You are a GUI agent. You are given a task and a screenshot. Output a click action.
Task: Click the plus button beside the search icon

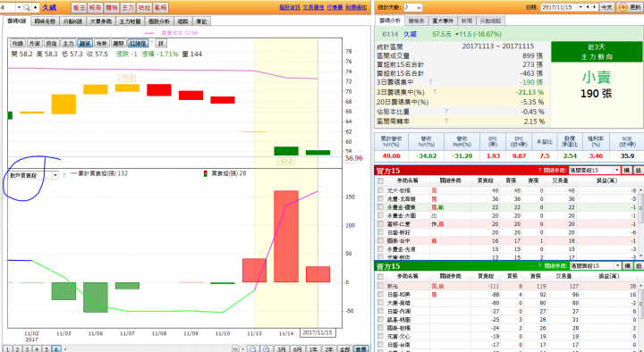pos(35,7)
